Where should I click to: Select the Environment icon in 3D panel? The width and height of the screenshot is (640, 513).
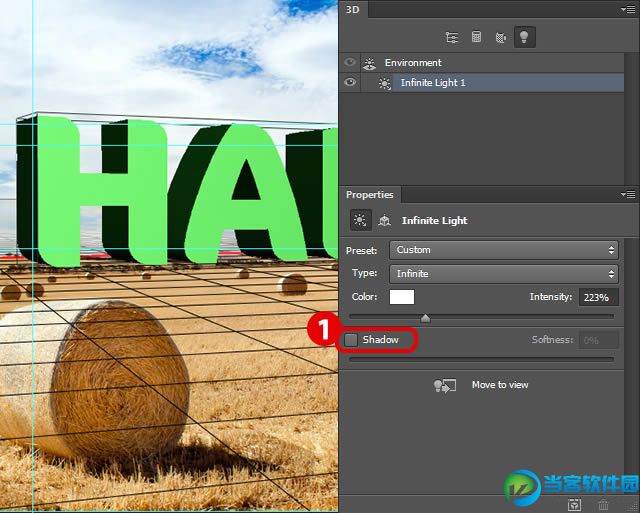[x=369, y=63]
